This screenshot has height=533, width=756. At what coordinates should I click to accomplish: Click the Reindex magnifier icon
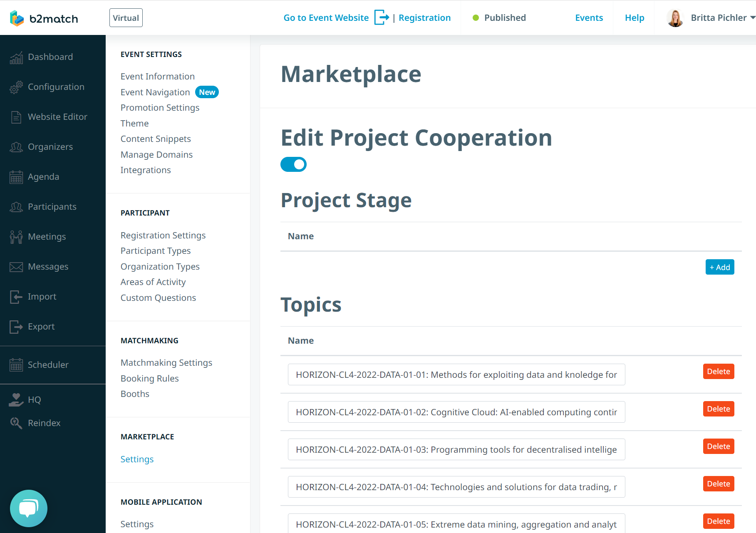coord(16,423)
